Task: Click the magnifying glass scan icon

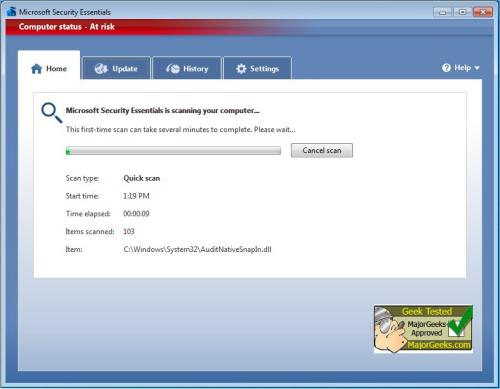Action: pos(52,113)
